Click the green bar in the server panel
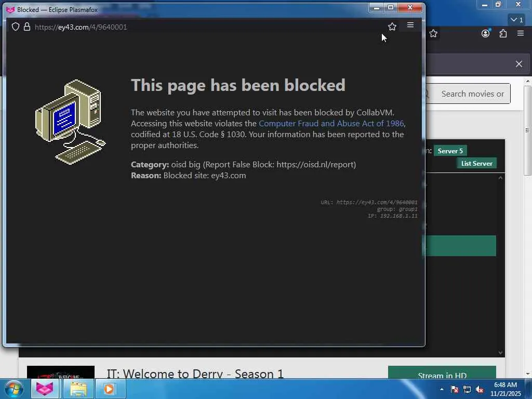 coord(460,246)
